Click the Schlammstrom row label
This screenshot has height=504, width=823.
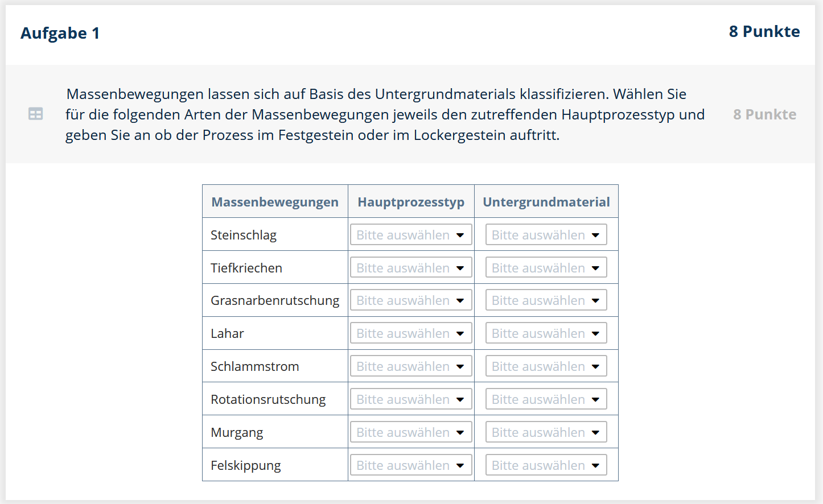(x=254, y=366)
